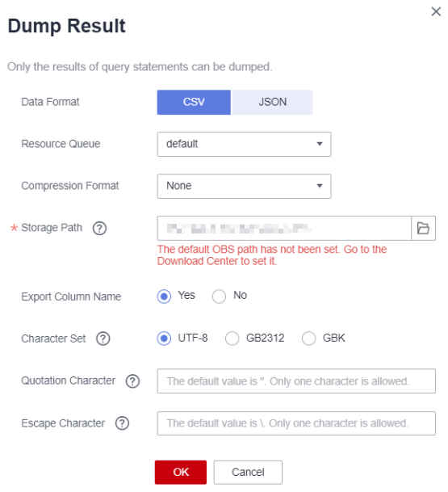The height and width of the screenshot is (492, 448).
Task: Switch Data Format to JSON
Action: 272,103
